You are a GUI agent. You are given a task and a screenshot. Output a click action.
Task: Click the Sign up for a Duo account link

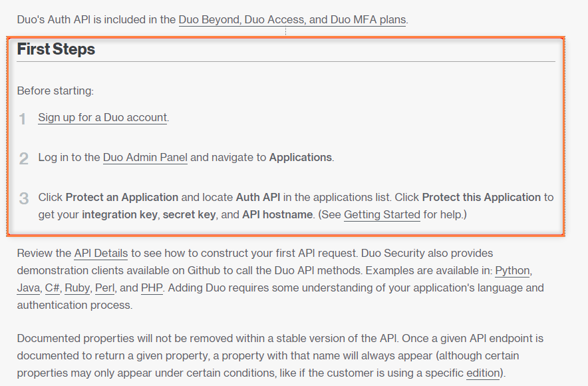(102, 117)
